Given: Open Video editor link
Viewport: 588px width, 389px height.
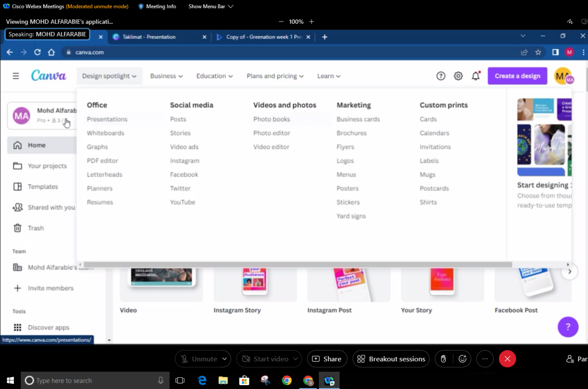Looking at the screenshot, I should click(271, 147).
